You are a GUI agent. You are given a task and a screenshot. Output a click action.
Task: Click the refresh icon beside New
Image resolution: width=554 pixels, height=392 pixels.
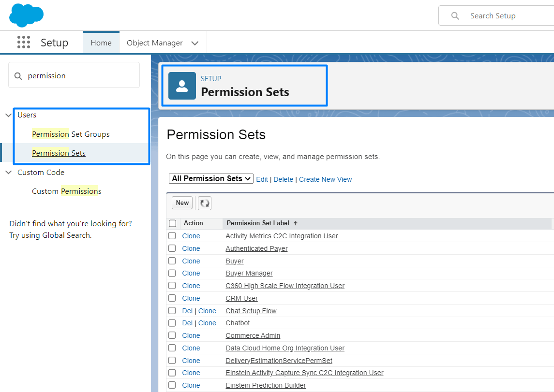pyautogui.click(x=204, y=203)
